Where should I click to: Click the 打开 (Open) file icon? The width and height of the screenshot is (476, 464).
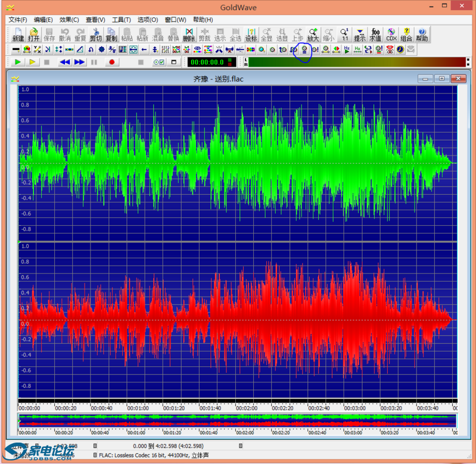[x=33, y=35]
